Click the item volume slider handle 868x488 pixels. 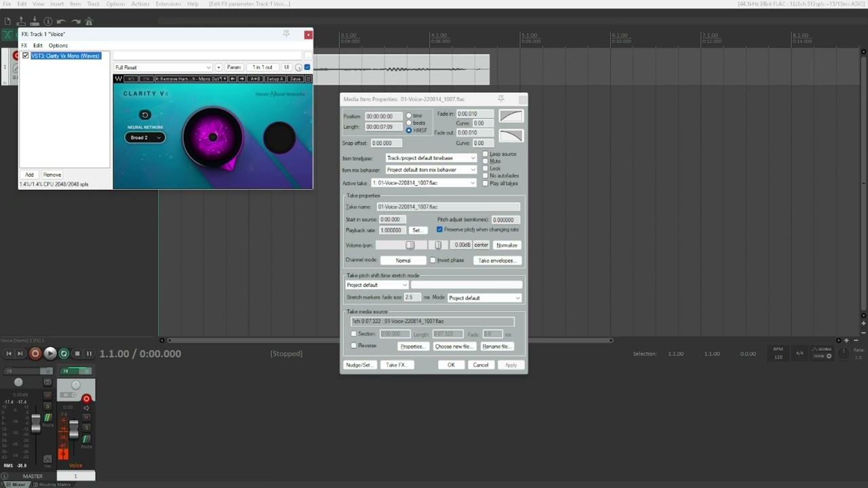[410, 245]
